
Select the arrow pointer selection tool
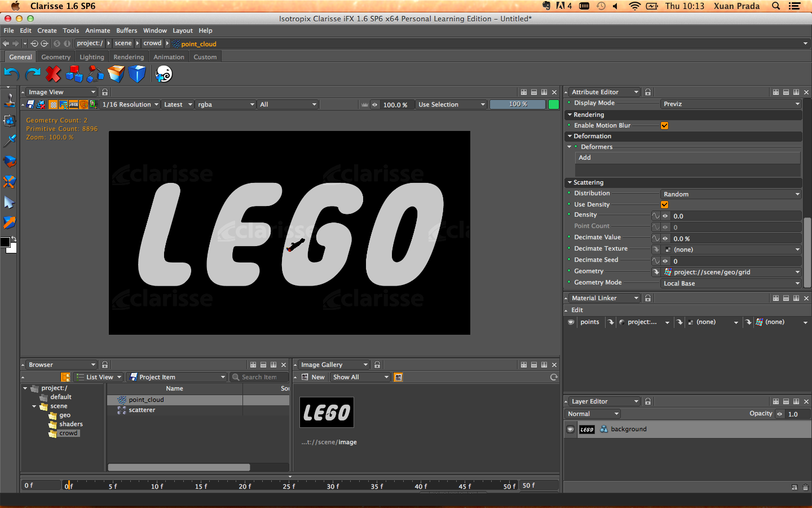point(10,202)
